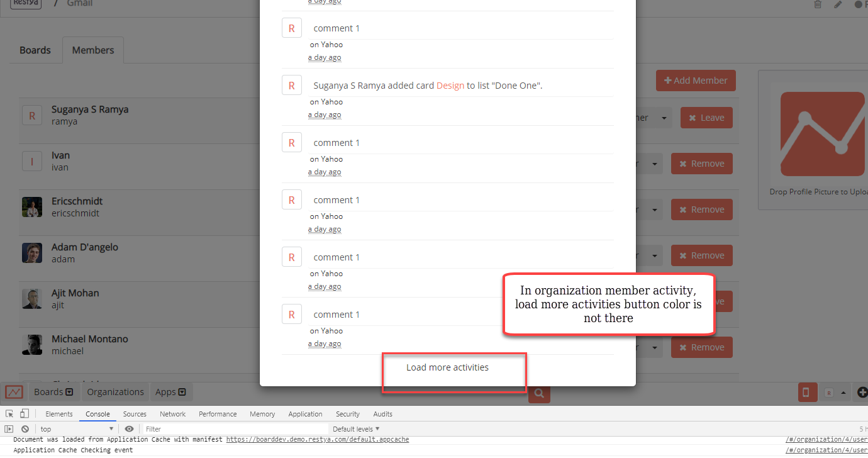The width and height of the screenshot is (868, 458).
Task: Open the activity chart icon in footer
Action: coord(13,391)
